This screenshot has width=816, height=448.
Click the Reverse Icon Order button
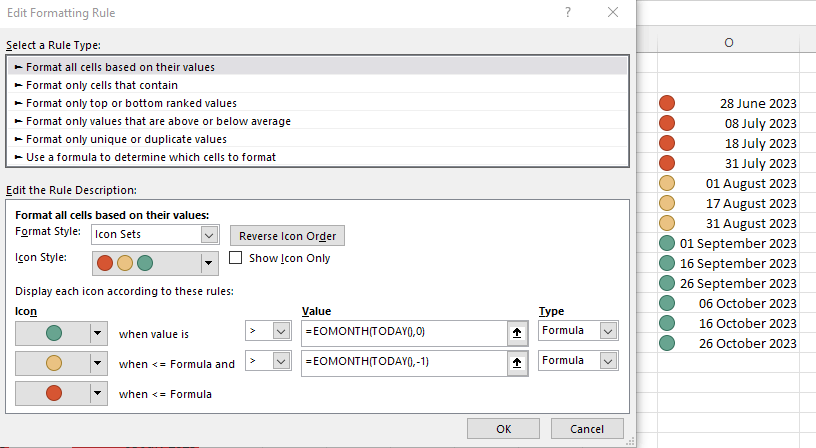coord(287,236)
